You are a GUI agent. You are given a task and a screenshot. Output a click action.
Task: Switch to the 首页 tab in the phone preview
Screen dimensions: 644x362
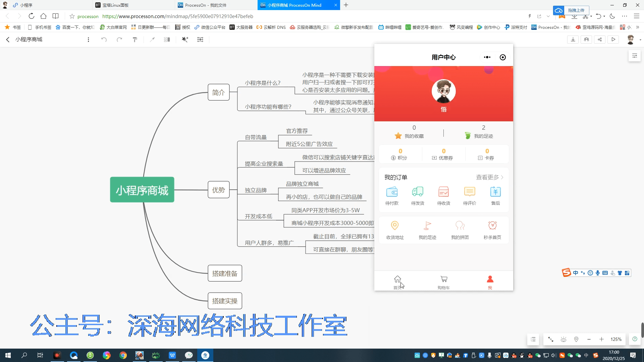click(397, 282)
